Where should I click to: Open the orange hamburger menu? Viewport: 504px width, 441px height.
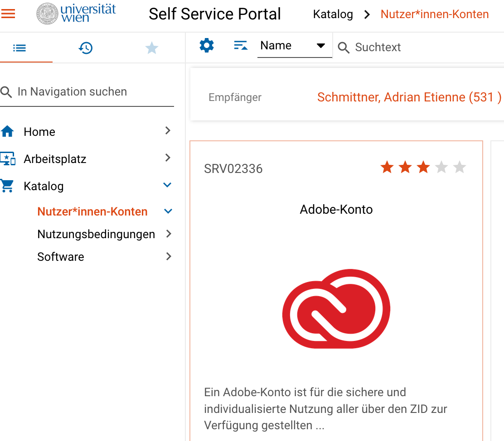(x=8, y=14)
